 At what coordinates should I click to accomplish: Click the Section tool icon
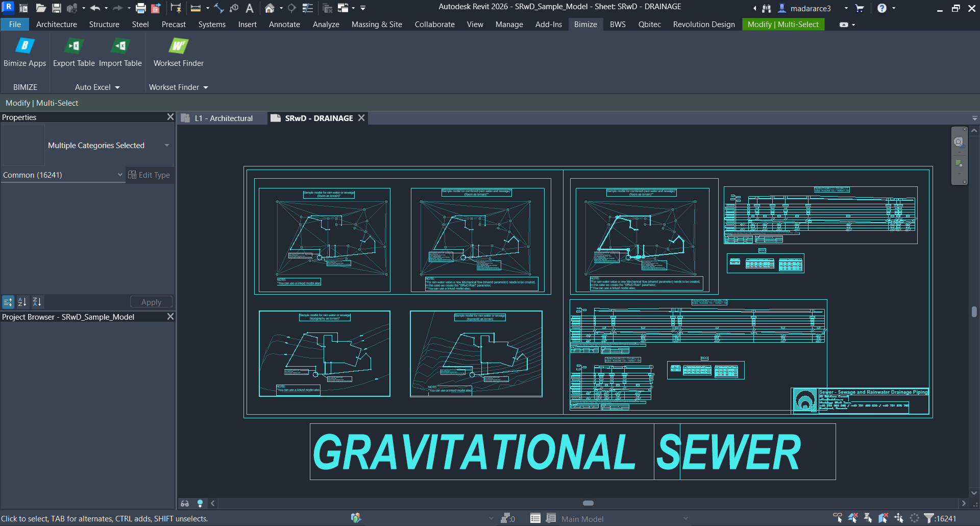tap(292, 8)
